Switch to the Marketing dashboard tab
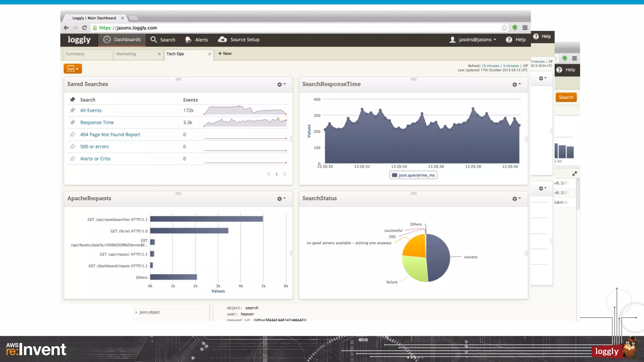The width and height of the screenshot is (644, 362). pyautogui.click(x=126, y=54)
